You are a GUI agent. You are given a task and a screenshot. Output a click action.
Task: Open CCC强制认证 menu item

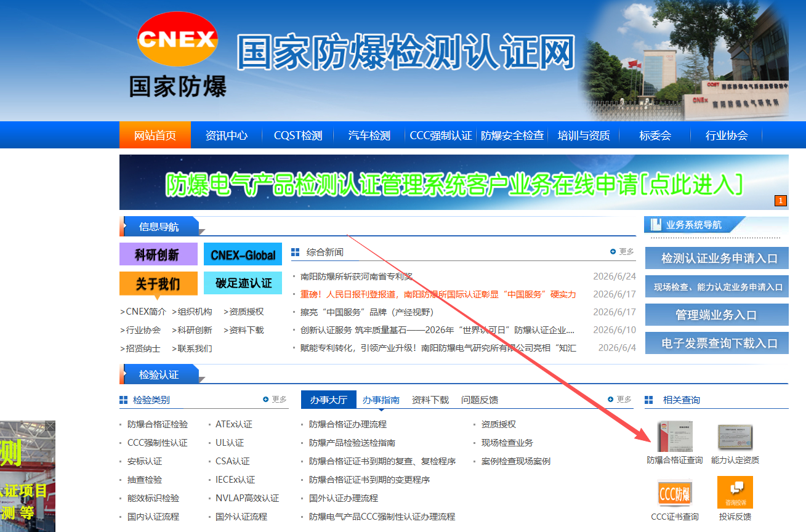click(x=441, y=135)
